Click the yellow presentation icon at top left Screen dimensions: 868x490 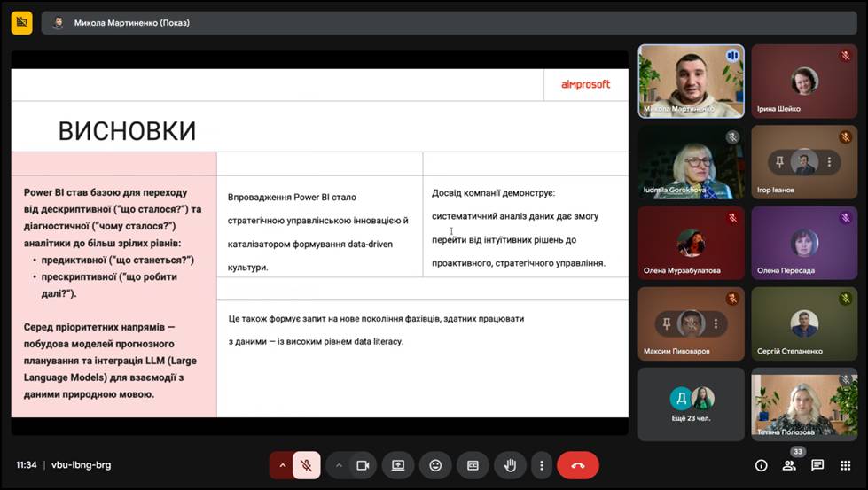click(22, 23)
